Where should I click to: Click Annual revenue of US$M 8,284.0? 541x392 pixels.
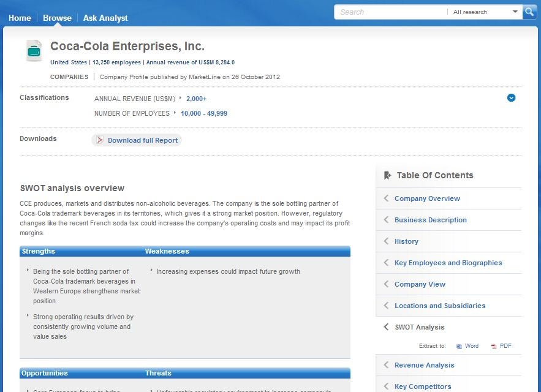[x=191, y=62]
